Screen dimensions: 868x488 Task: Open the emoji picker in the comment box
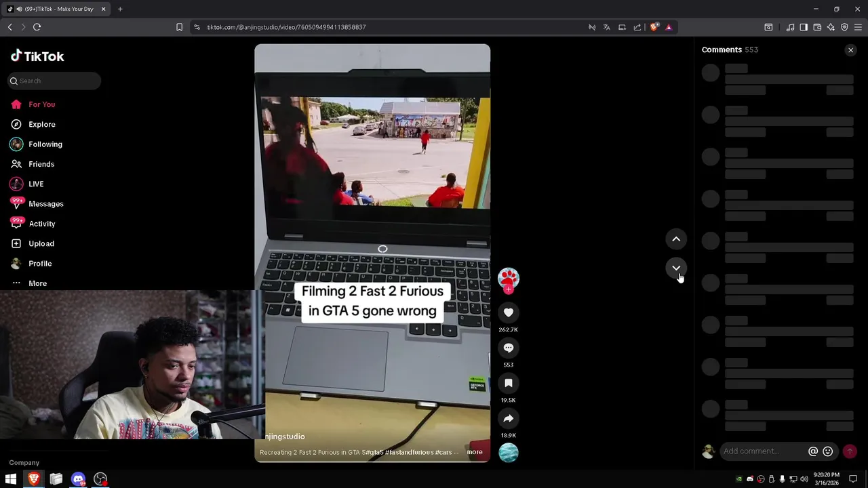(828, 451)
